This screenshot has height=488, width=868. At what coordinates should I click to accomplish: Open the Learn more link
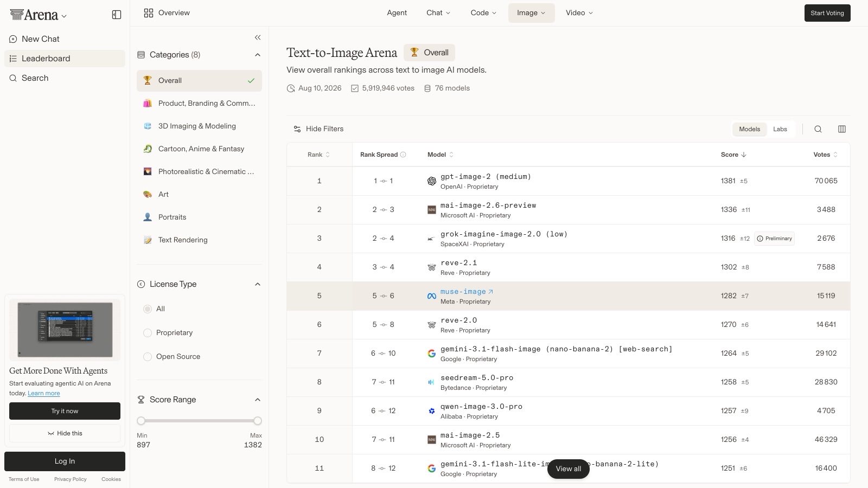click(x=44, y=393)
